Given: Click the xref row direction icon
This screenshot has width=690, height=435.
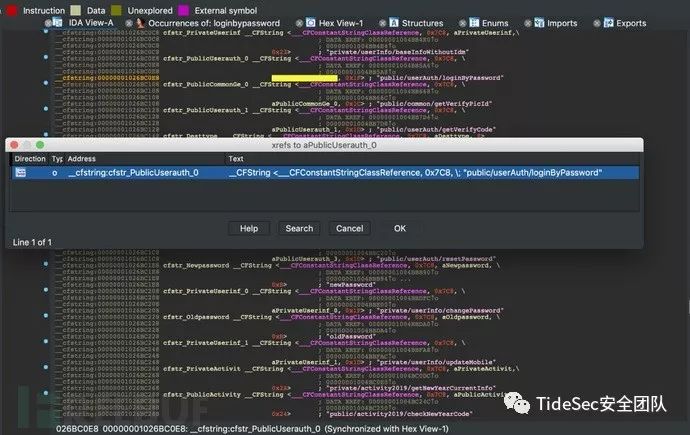Looking at the screenshot, I should point(21,172).
